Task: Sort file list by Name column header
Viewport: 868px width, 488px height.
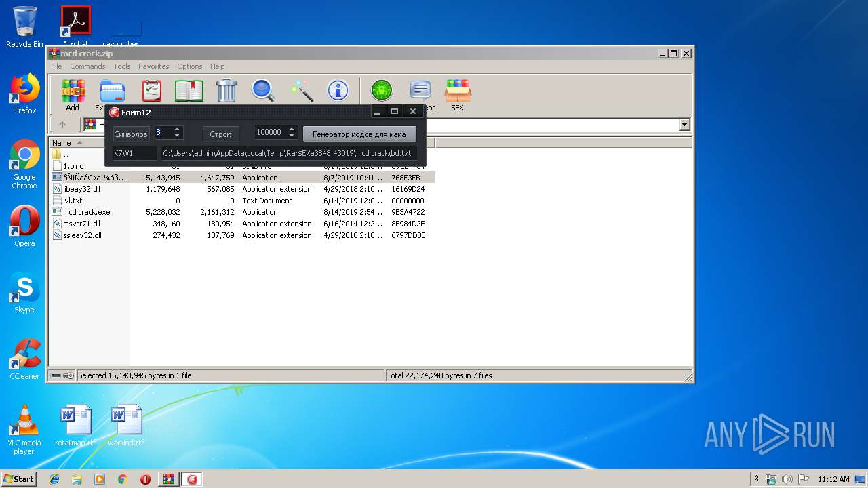Action: coord(90,142)
